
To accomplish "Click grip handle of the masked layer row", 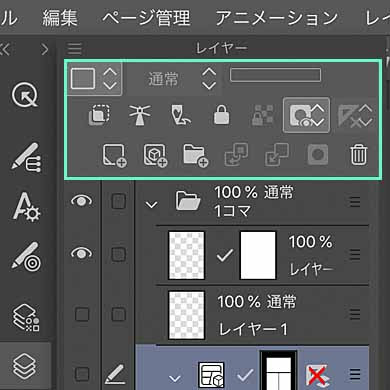I will tap(355, 255).
